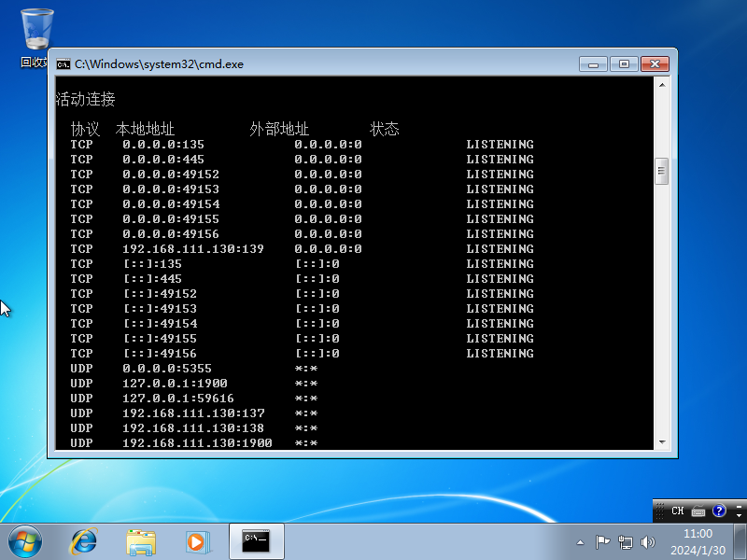Click the 活动连接 heading text
The width and height of the screenshot is (747, 560).
[x=86, y=100]
